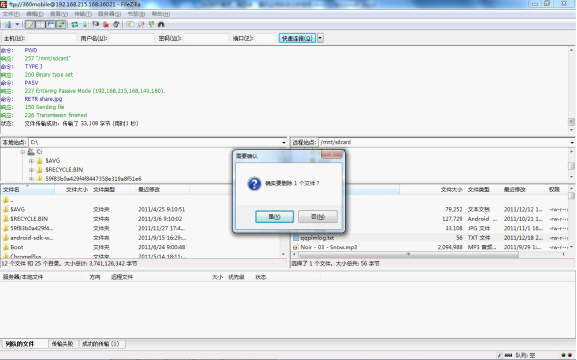The height and width of the screenshot is (360, 577).
Task: Click the FileZilla title bar icon
Action: [4, 4]
